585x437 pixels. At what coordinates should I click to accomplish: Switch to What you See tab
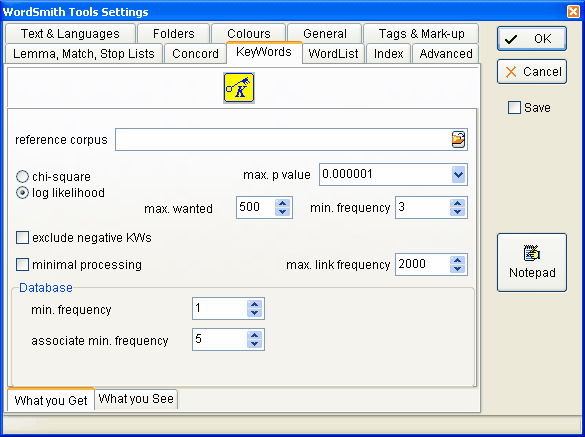click(136, 399)
